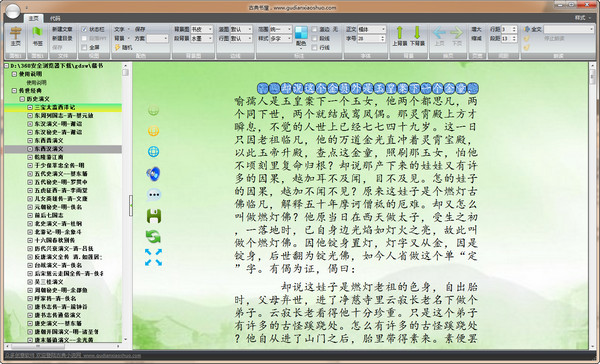Open the 方案 scheme dropdown

(x=157, y=38)
